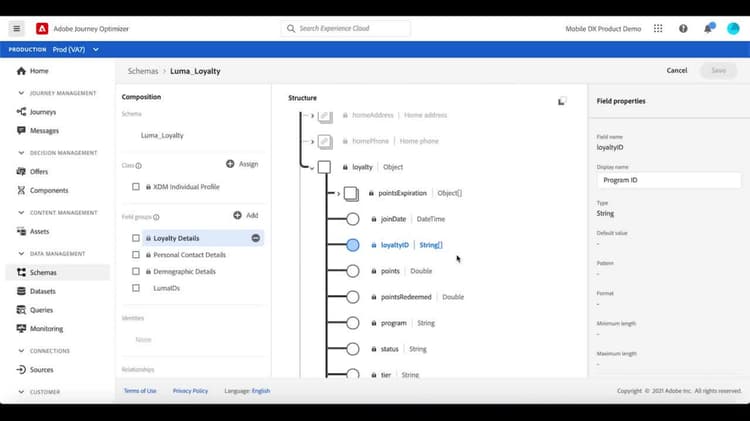Open the Terms of Use link
Image resolution: width=750 pixels, height=421 pixels.
pos(140,391)
